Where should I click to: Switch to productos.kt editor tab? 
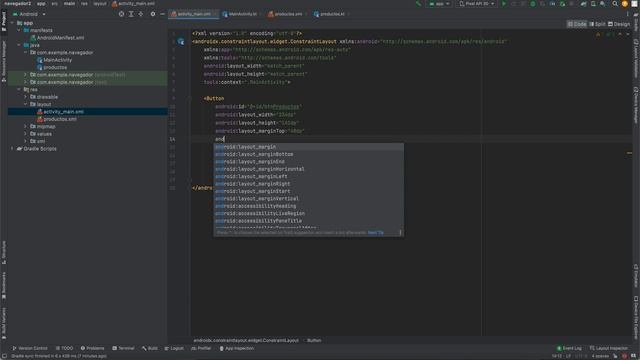[332, 14]
